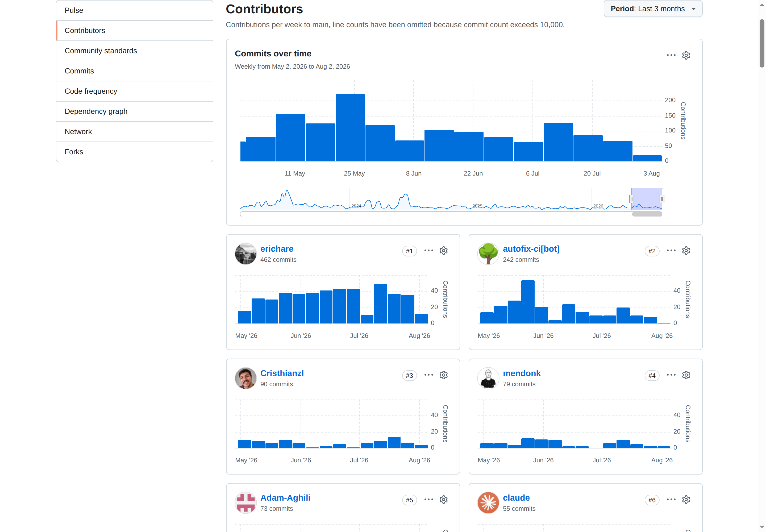Open Forks in the sidebar
766x532 pixels.
135,152
